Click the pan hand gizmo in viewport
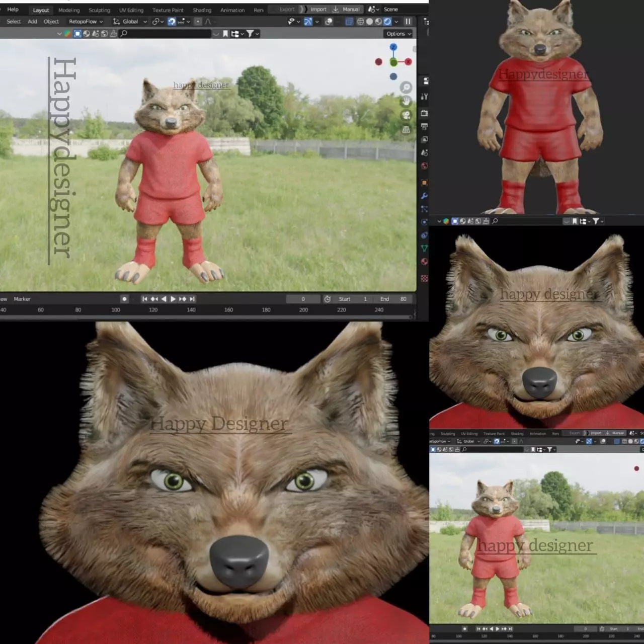 click(x=406, y=102)
